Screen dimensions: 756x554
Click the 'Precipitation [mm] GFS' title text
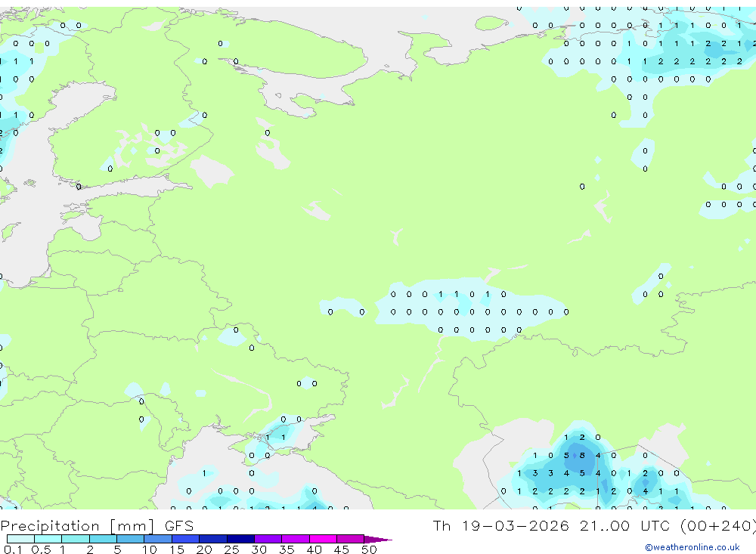(x=97, y=525)
